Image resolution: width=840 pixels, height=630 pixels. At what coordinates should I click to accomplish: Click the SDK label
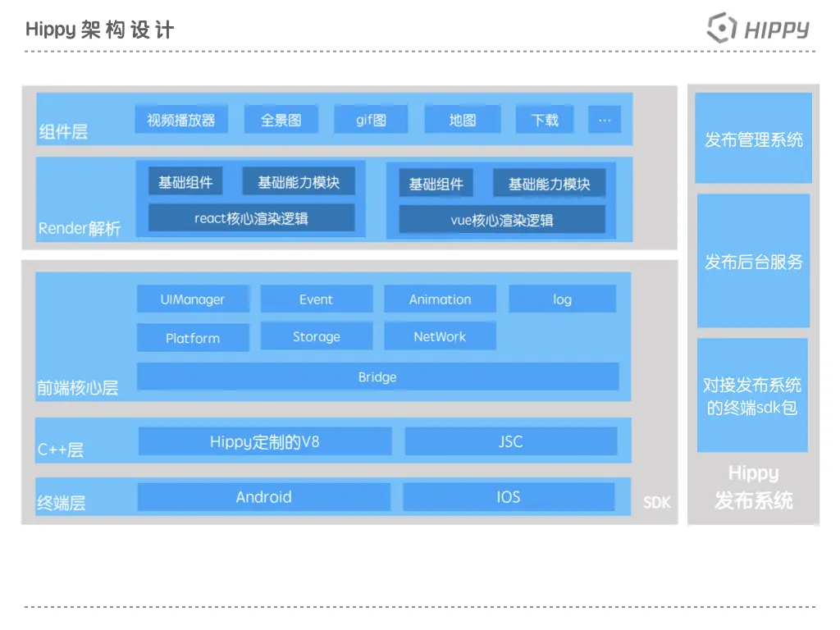[657, 502]
